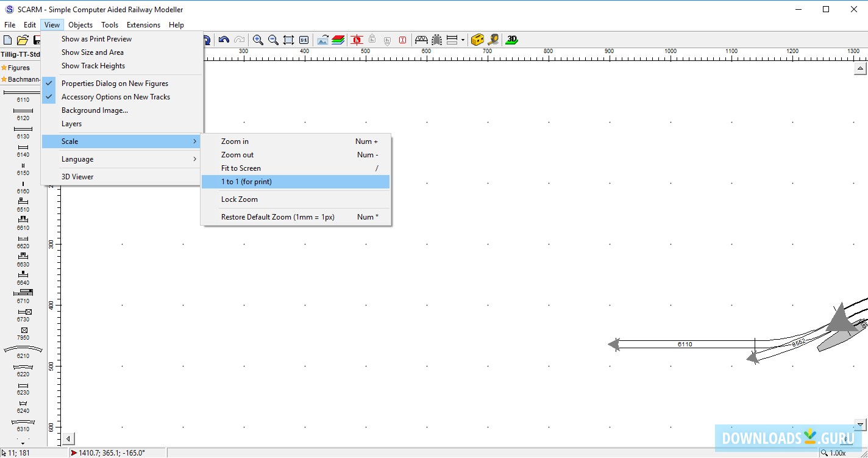Open the Objects menu
The width and height of the screenshot is (868, 458).
tap(80, 25)
